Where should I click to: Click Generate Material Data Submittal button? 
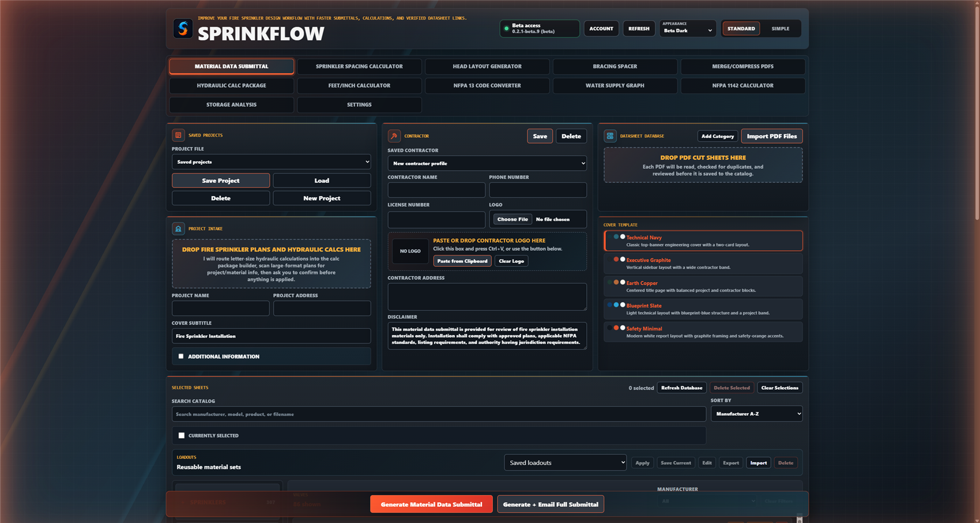[431, 504]
